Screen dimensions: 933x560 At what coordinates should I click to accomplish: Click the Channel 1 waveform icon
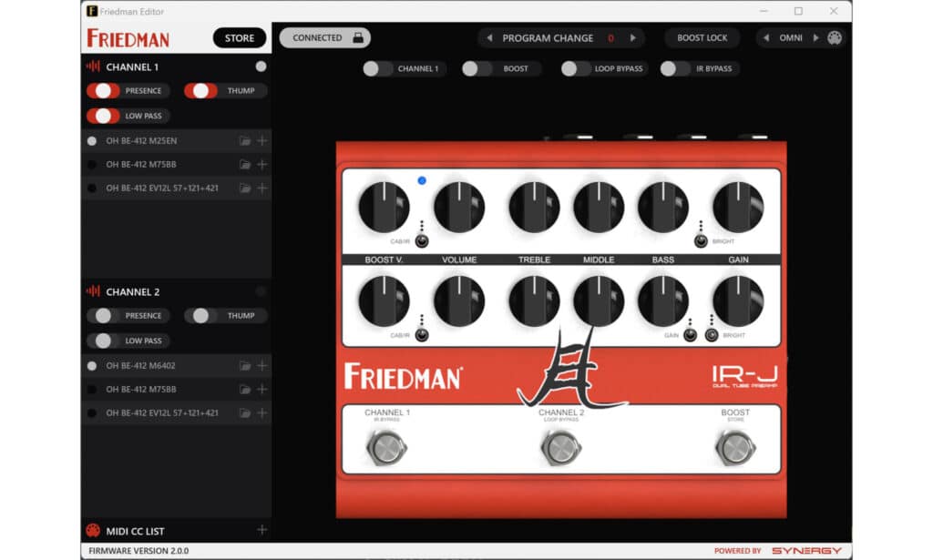tap(94, 66)
